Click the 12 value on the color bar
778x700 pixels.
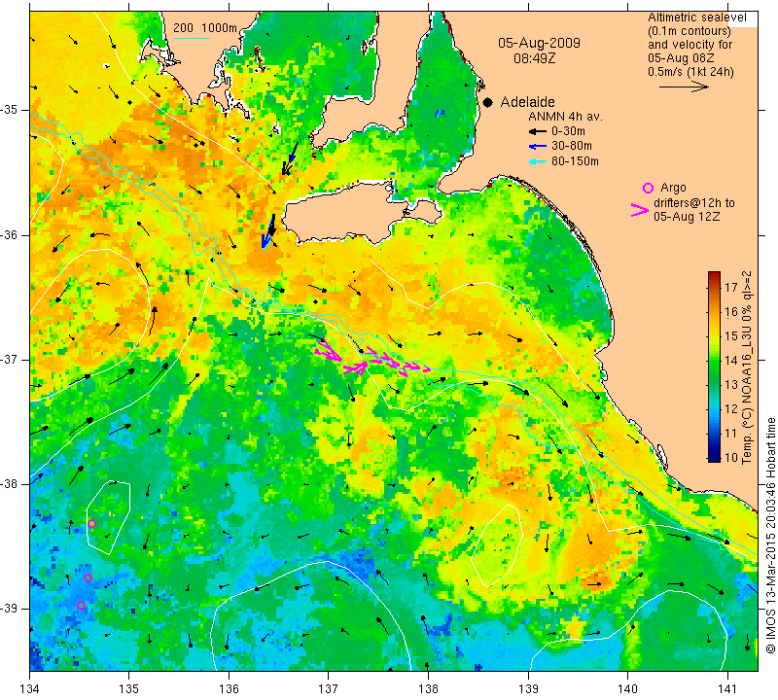pyautogui.click(x=731, y=408)
